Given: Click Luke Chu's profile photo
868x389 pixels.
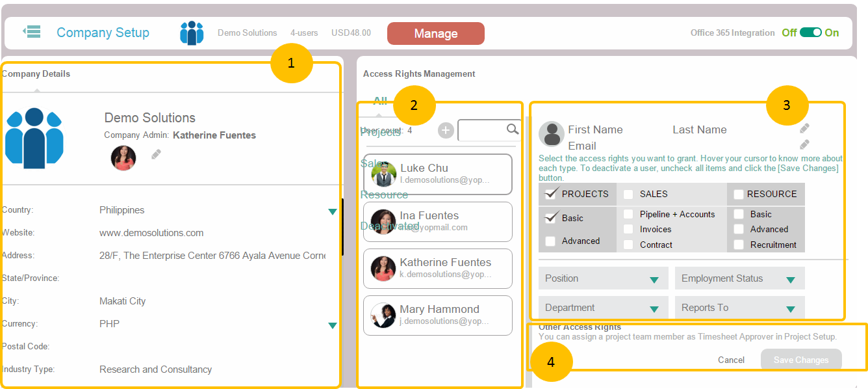Looking at the screenshot, I should click(x=384, y=174).
